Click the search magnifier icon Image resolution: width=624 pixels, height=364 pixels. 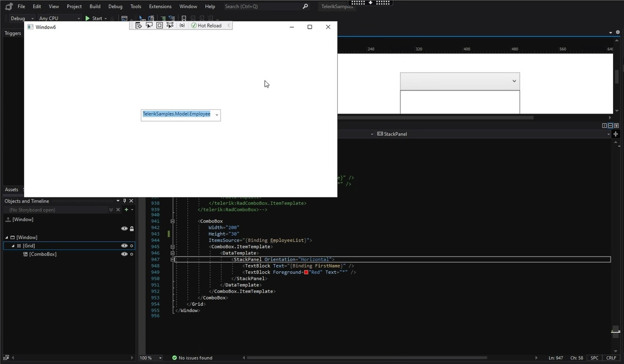(x=305, y=6)
